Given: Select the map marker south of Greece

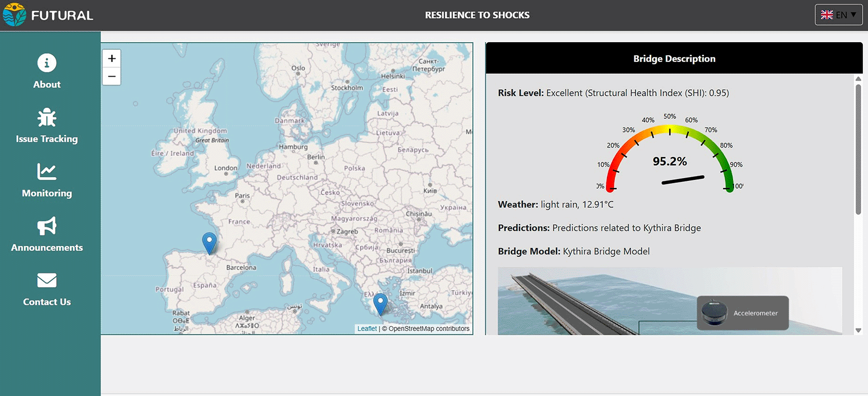Looking at the screenshot, I should point(381,304).
